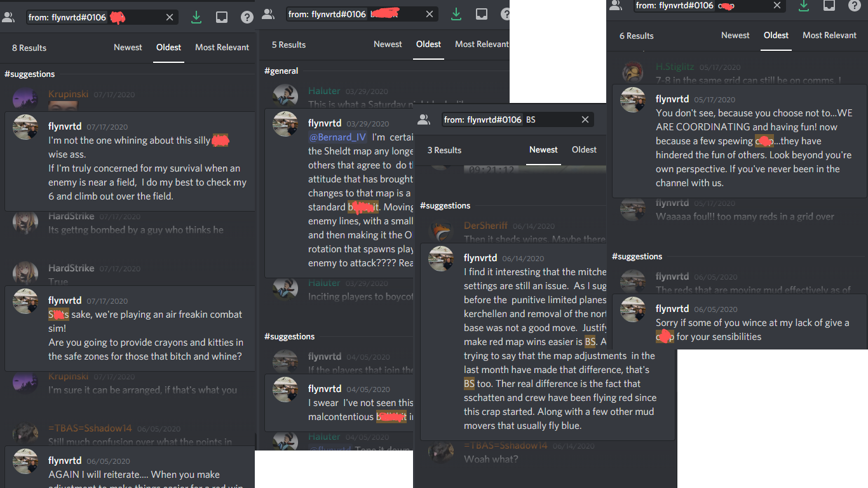The height and width of the screenshot is (488, 868).
Task: Clear the search containing BS
Action: point(585,119)
